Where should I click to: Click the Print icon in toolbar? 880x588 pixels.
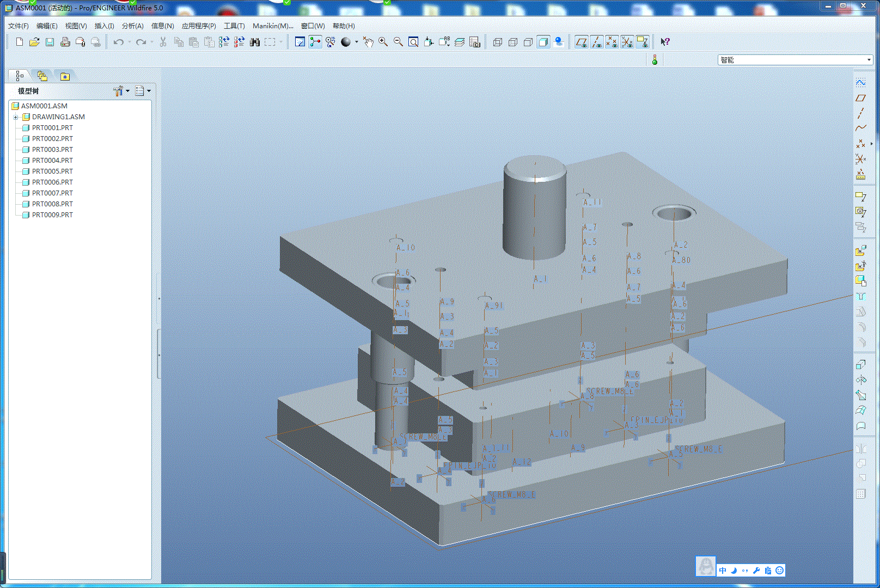coord(65,42)
